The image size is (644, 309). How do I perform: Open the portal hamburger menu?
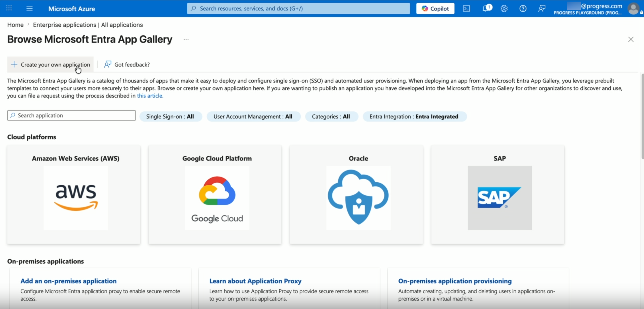point(30,9)
